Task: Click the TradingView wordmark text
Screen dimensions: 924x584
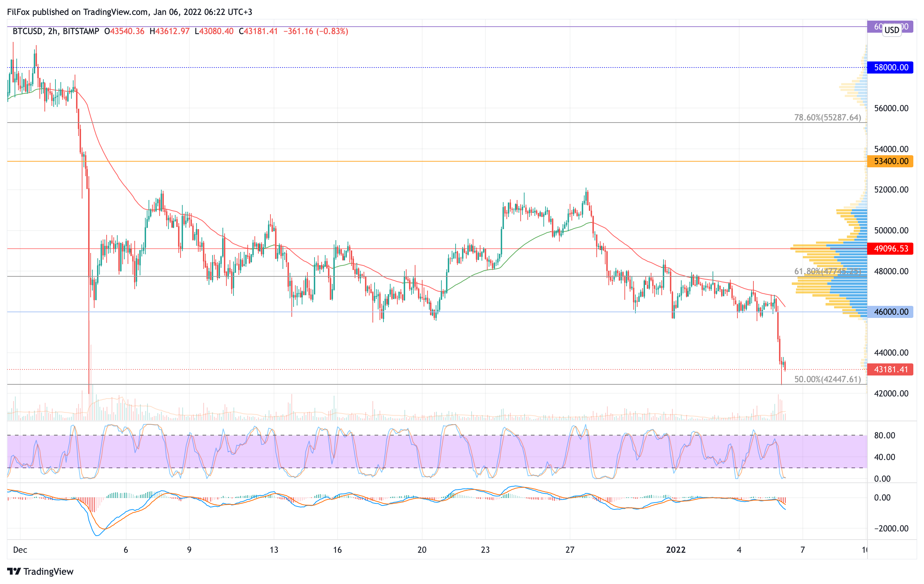Action: click(48, 571)
